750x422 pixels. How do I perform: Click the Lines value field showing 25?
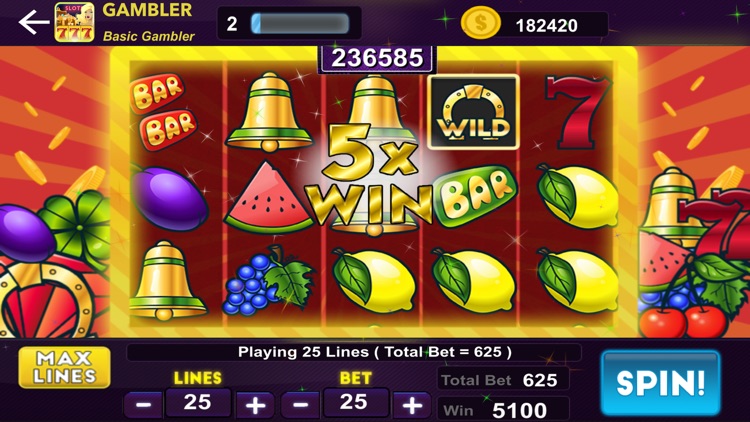[x=198, y=402]
